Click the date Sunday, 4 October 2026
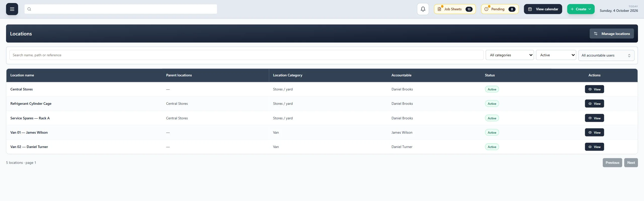Viewport: 644px width, 201px height. click(619, 11)
